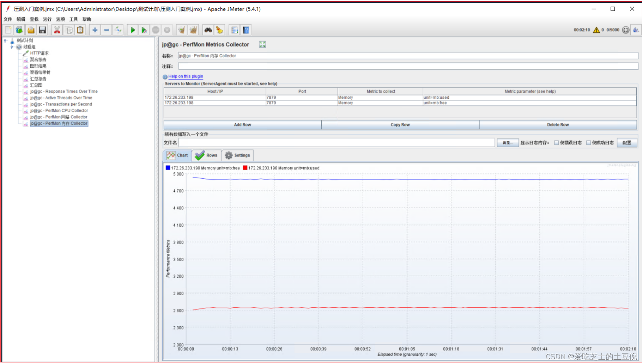Clear all results with double broom icon
Image resolution: width=643 pixels, height=364 pixels.
pos(193,30)
